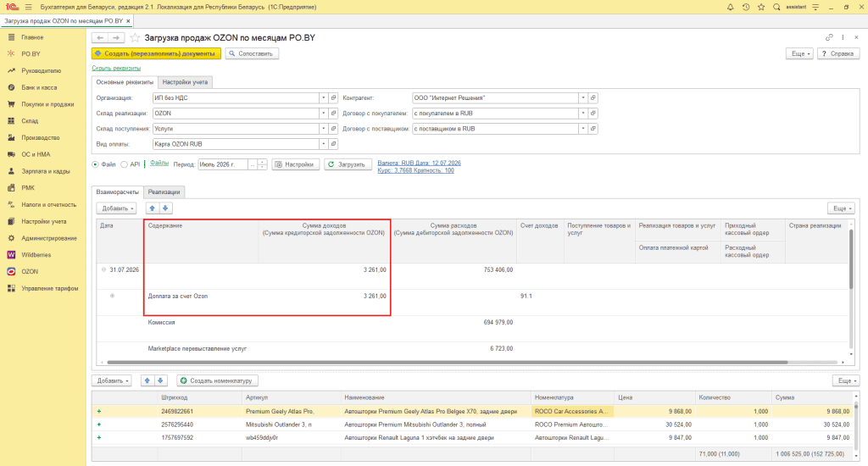Viewport: 868px width, 466px height.
Task: Click the period stepper arrows
Action: tap(263, 164)
